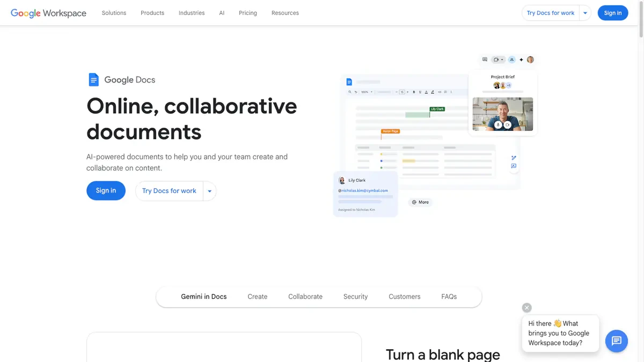644x362 pixels.
Task: Click the insert link icon in the illustrated toolbar
Action: pyautogui.click(x=440, y=92)
